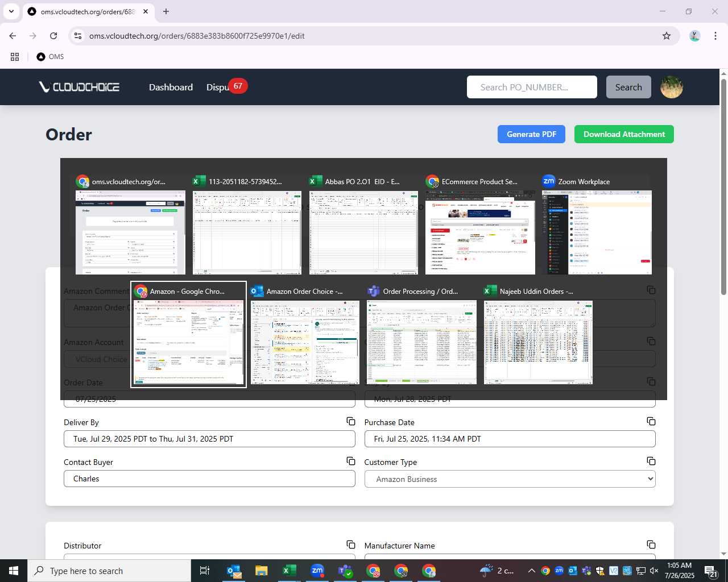Switch to the 113-2051182-5739452 Excel window thumbnail
This screenshot has height=582, width=728.
click(x=247, y=225)
